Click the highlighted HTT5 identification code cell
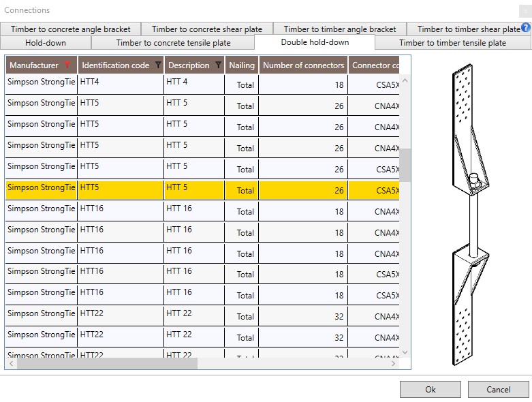Viewport: 532px width, 402px height. point(121,190)
